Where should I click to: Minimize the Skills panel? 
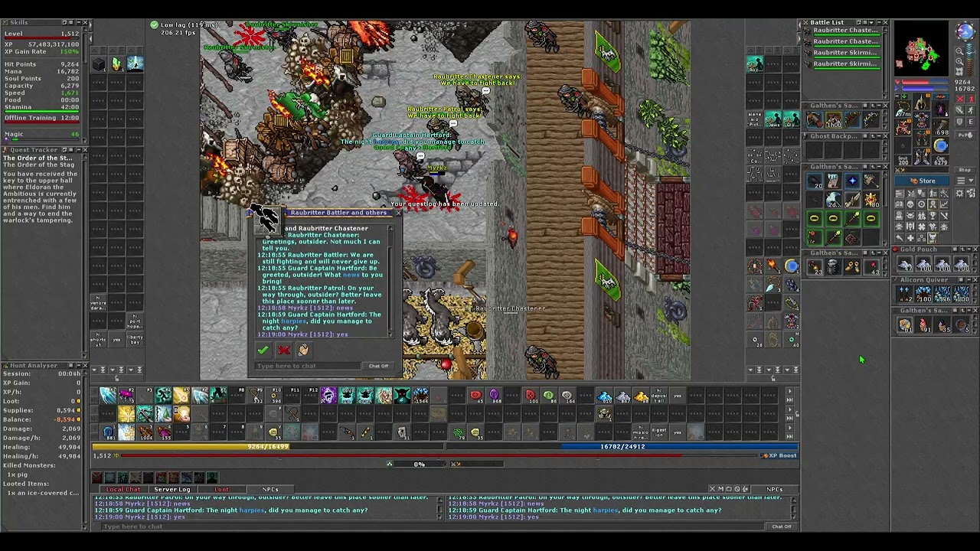79,22
